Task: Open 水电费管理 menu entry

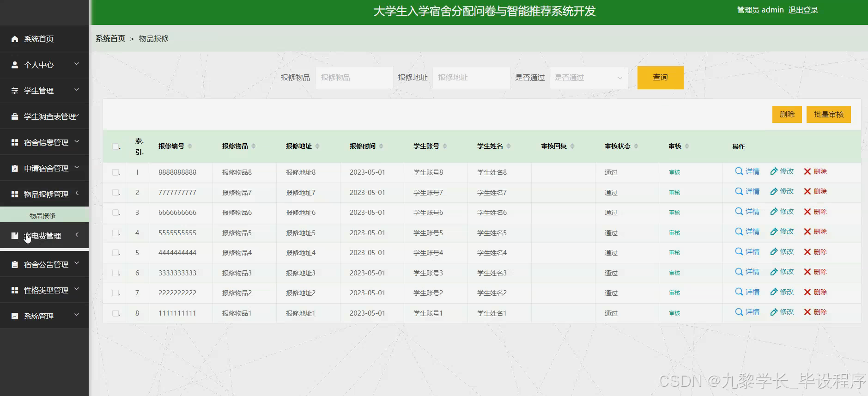Action: [x=44, y=236]
